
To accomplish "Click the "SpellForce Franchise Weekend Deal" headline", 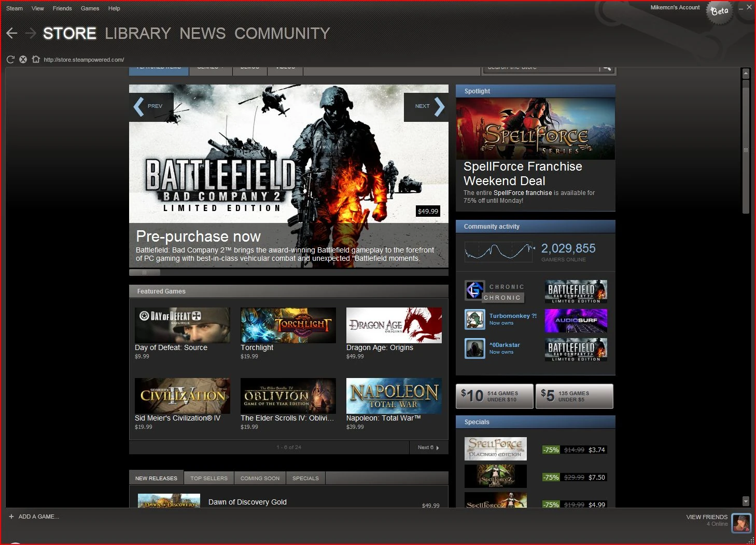I will coord(523,174).
